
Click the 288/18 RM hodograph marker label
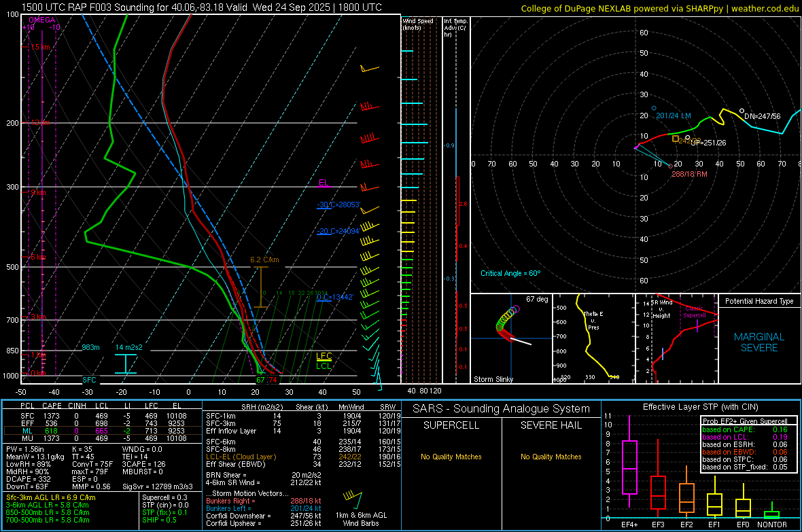point(689,174)
